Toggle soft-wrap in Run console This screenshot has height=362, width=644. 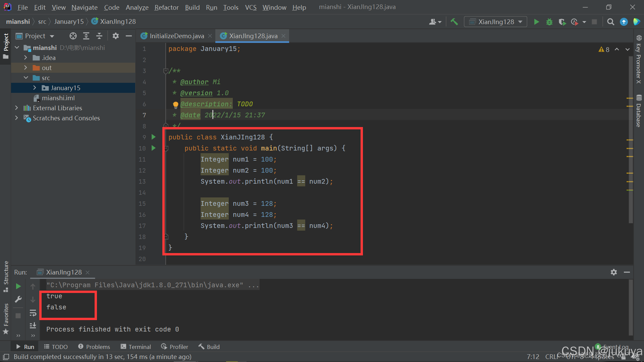click(x=33, y=313)
